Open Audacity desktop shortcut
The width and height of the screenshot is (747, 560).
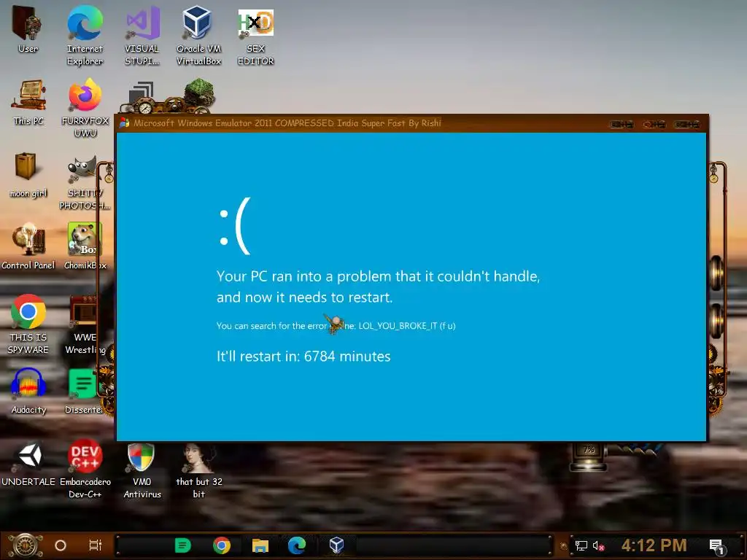[x=28, y=392]
